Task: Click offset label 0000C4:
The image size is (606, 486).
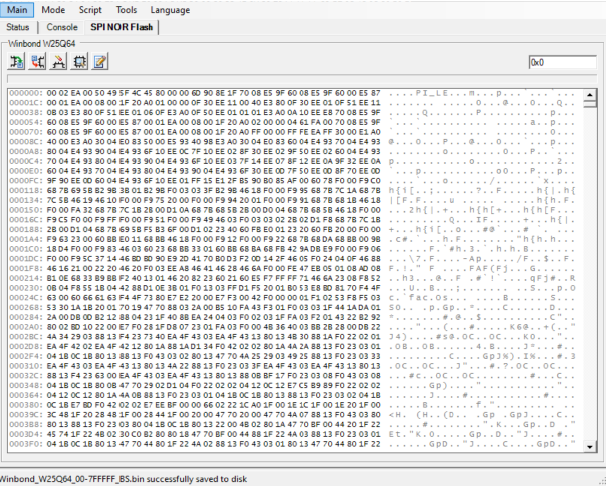Action: click(x=26, y=161)
